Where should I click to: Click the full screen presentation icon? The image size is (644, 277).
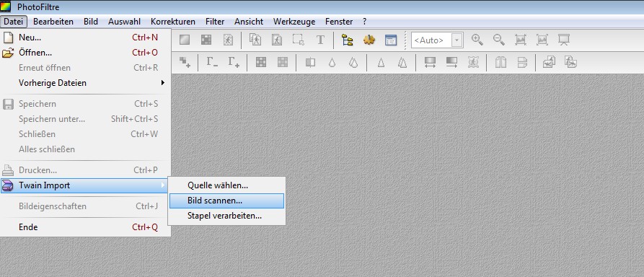[x=563, y=40]
